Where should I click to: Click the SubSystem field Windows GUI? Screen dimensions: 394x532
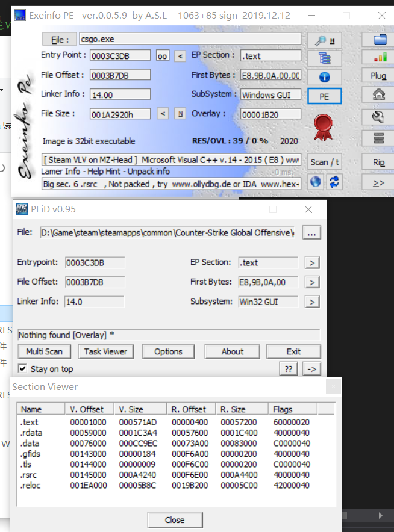click(x=270, y=94)
